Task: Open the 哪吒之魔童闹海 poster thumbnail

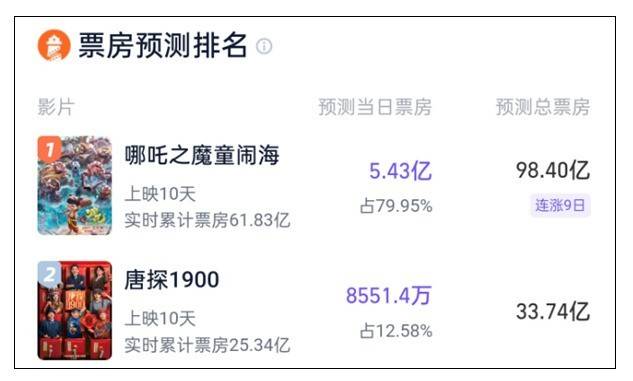Action: pyautogui.click(x=75, y=186)
